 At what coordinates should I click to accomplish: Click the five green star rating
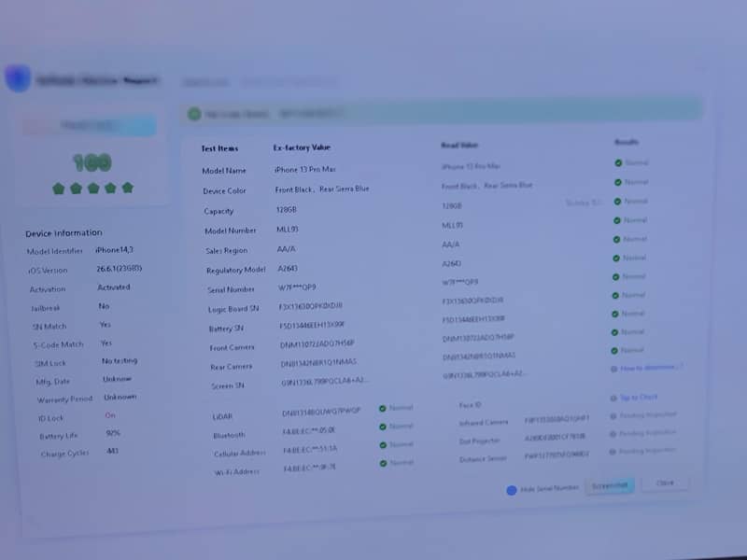pyautogui.click(x=92, y=189)
